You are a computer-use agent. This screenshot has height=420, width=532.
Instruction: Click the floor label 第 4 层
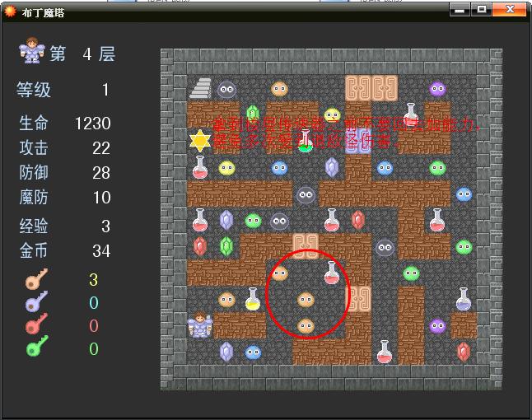[x=82, y=54]
